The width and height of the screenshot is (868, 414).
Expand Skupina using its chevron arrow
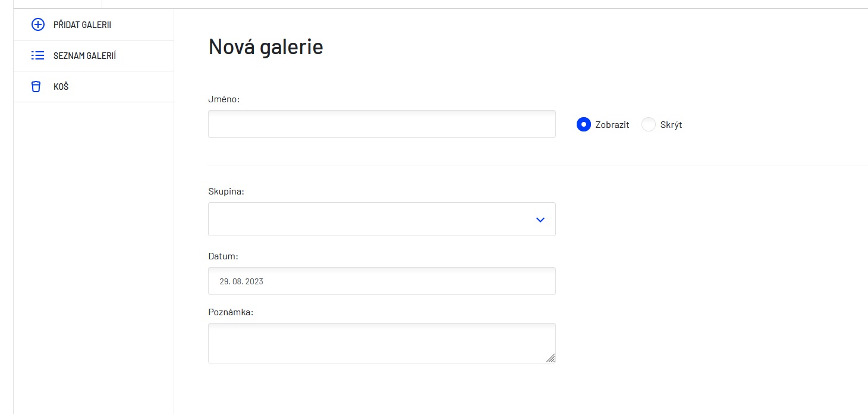point(540,219)
